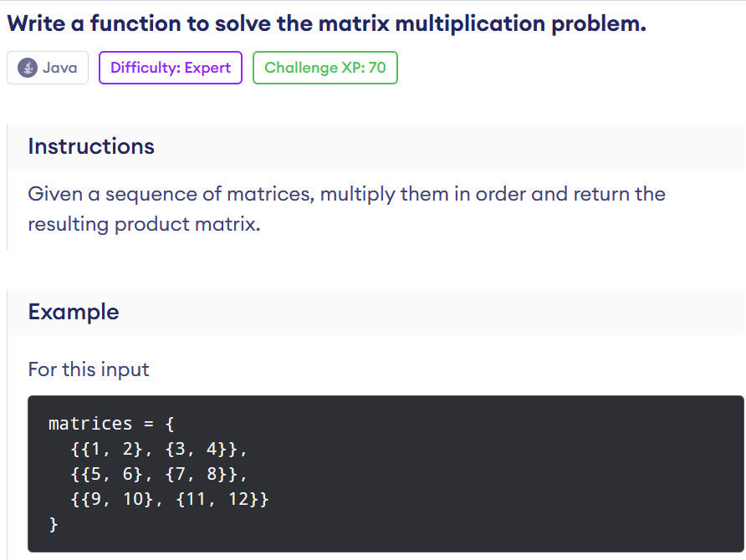
Task: Click the Java coffee cup icon
Action: tap(28, 68)
